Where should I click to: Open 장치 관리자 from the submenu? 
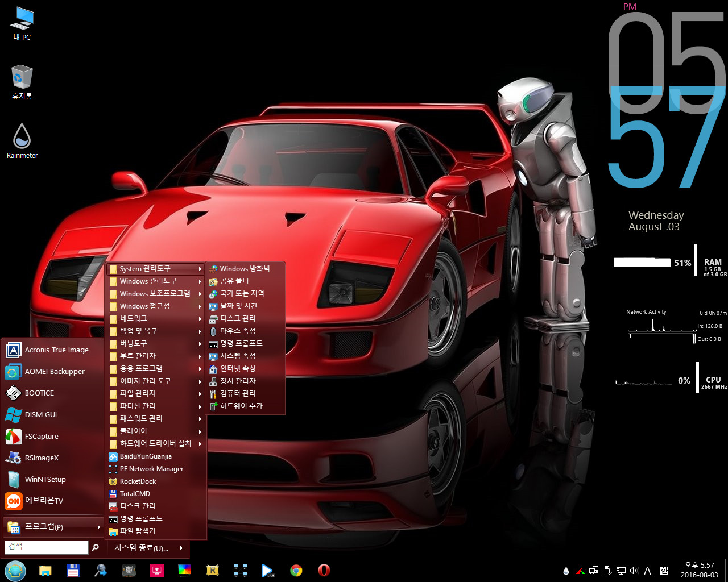[x=245, y=381]
